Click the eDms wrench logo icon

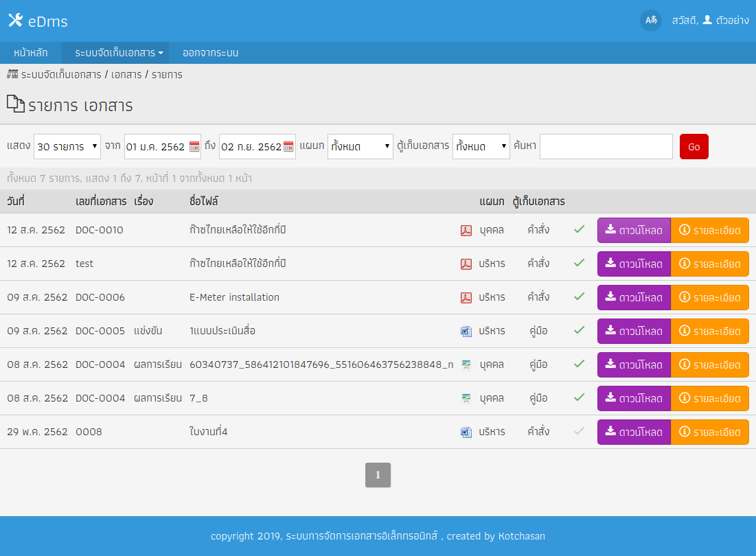coord(15,20)
